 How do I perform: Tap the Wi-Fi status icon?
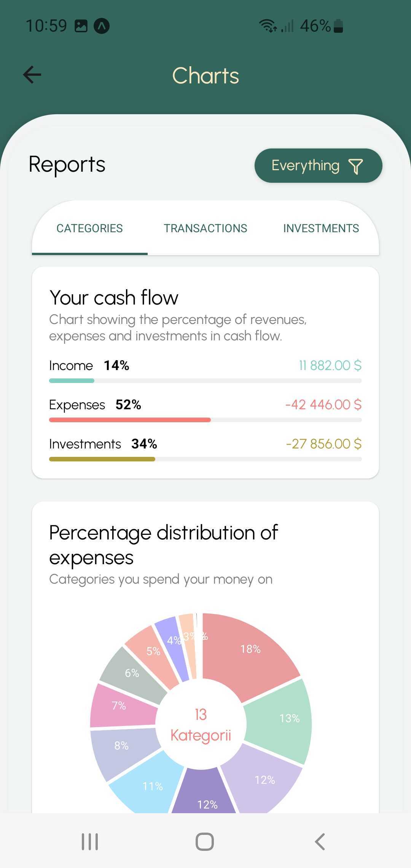click(268, 26)
